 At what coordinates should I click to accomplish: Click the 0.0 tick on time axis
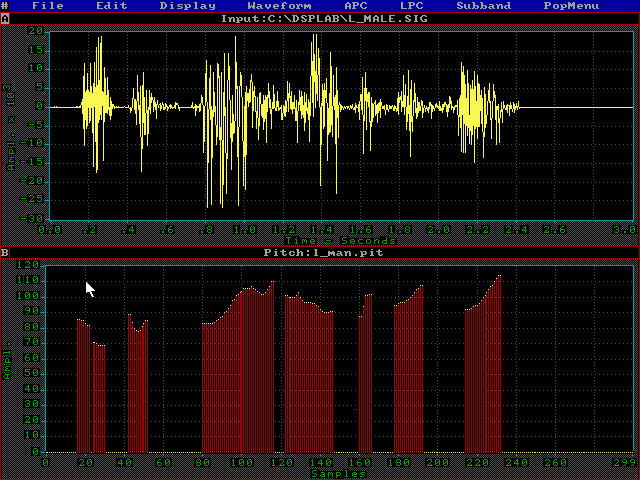click(x=50, y=230)
